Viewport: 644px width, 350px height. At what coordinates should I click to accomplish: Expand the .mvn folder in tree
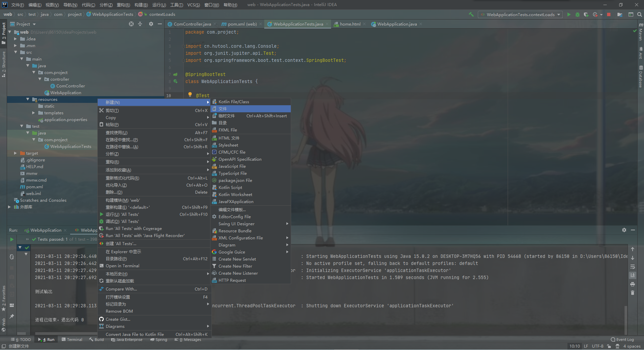point(15,46)
